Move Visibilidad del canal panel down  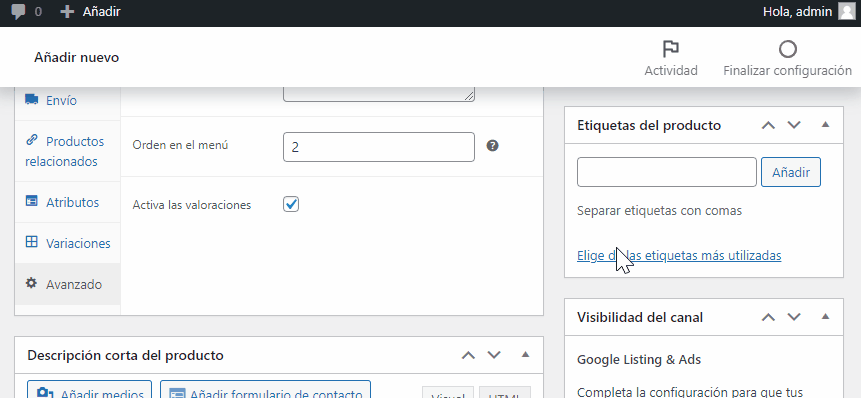point(794,317)
